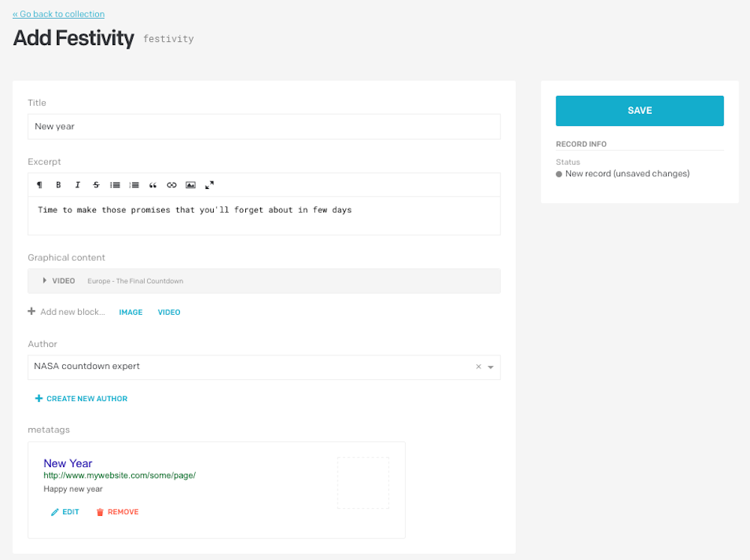Save the new Festivity record

[640, 111]
